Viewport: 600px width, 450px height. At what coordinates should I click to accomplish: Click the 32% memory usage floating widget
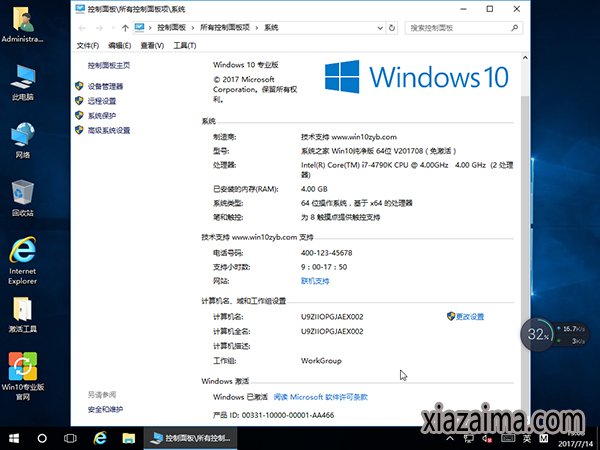click(537, 334)
